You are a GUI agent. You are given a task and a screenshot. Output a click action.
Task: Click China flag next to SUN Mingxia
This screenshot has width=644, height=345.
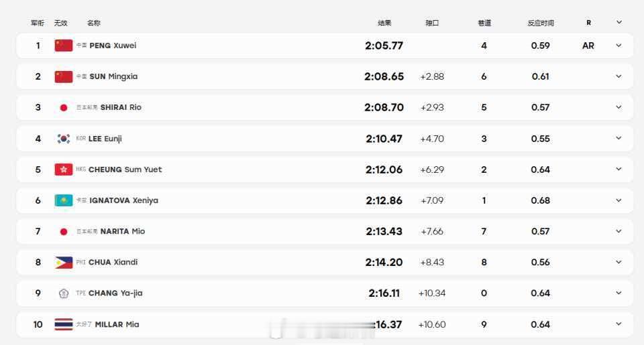point(64,77)
